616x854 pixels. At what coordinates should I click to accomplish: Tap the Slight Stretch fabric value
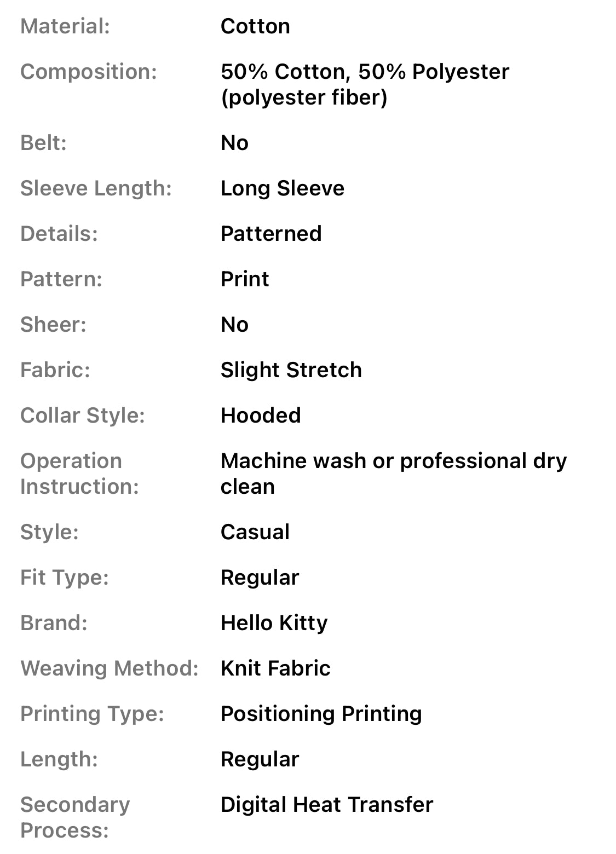(x=291, y=370)
